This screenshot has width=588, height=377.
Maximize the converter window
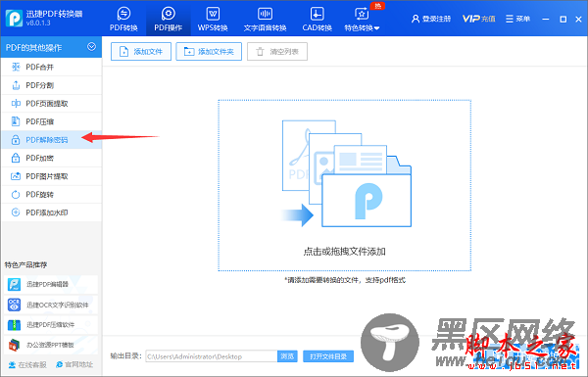[x=563, y=19]
